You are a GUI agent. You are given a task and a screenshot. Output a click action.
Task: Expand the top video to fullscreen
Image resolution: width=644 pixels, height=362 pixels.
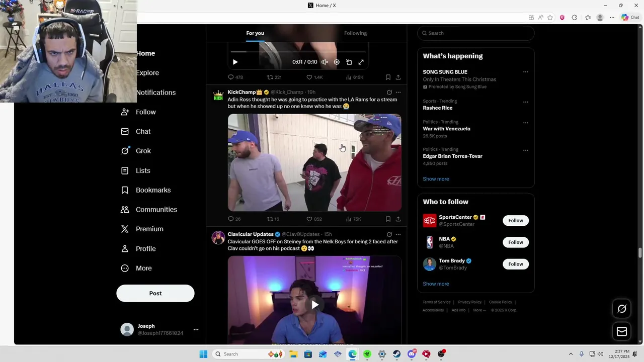pos(361,62)
